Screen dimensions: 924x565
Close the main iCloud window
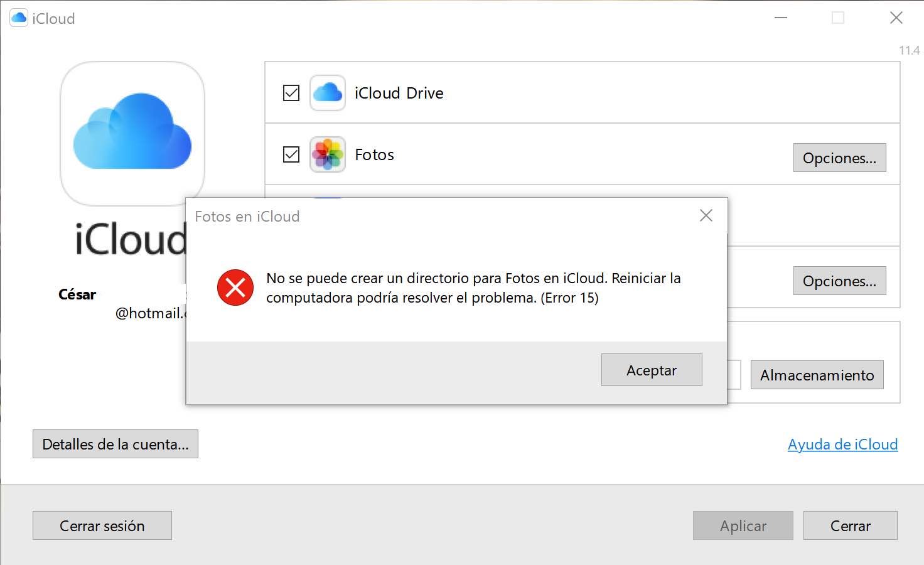tap(896, 18)
